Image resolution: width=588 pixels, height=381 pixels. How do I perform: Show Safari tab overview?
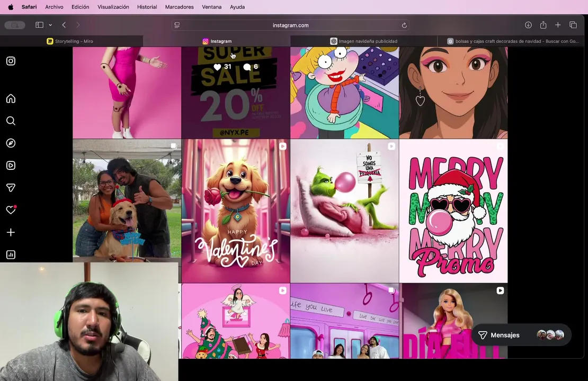(573, 25)
